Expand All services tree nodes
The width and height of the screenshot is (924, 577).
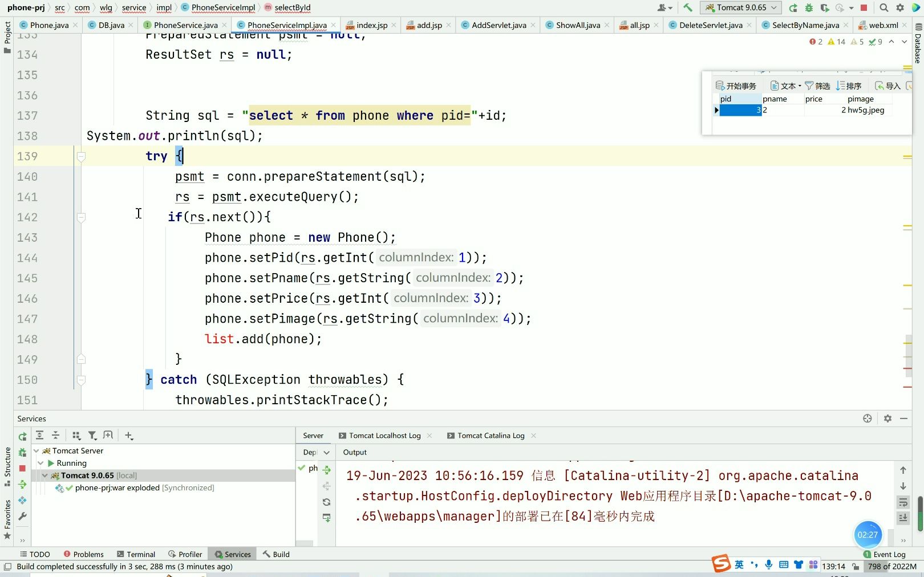(x=39, y=436)
